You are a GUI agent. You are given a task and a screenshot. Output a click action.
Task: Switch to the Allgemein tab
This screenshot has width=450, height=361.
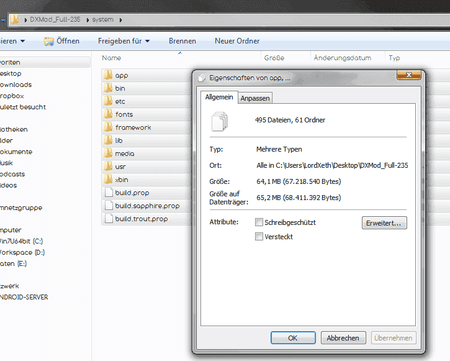(219, 97)
